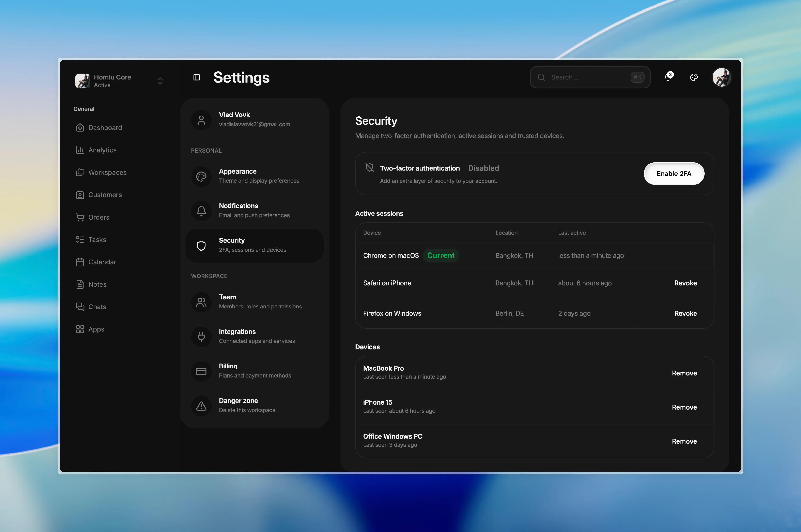Remove the Office Windows PC device
Screen dimensions: 801x532
[684, 441]
